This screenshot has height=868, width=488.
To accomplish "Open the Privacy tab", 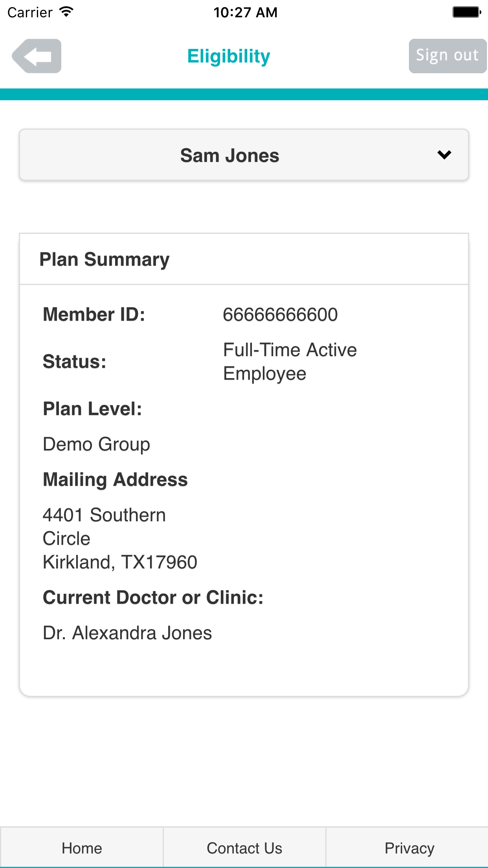I will (409, 848).
